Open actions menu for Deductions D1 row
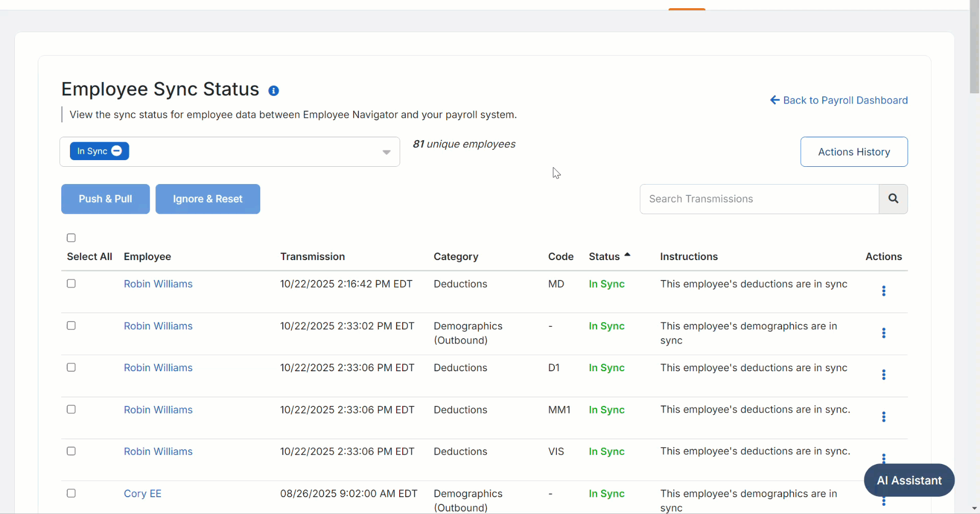Image resolution: width=980 pixels, height=514 pixels. (884, 375)
